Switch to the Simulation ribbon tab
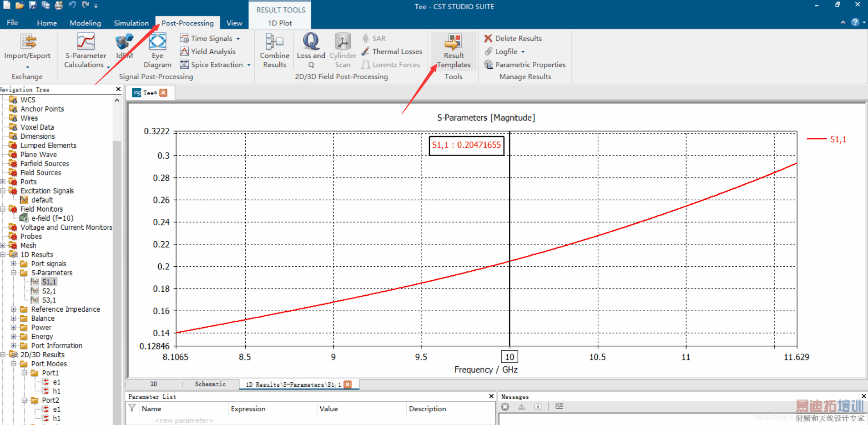This screenshot has height=425, width=868. pos(131,23)
